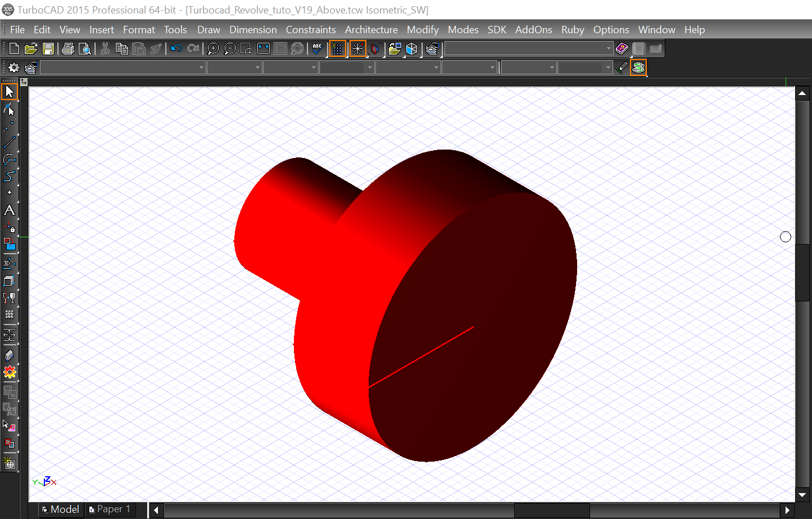Image resolution: width=812 pixels, height=519 pixels.
Task: Select the 3D polyline tool icon
Action: pos(10,264)
